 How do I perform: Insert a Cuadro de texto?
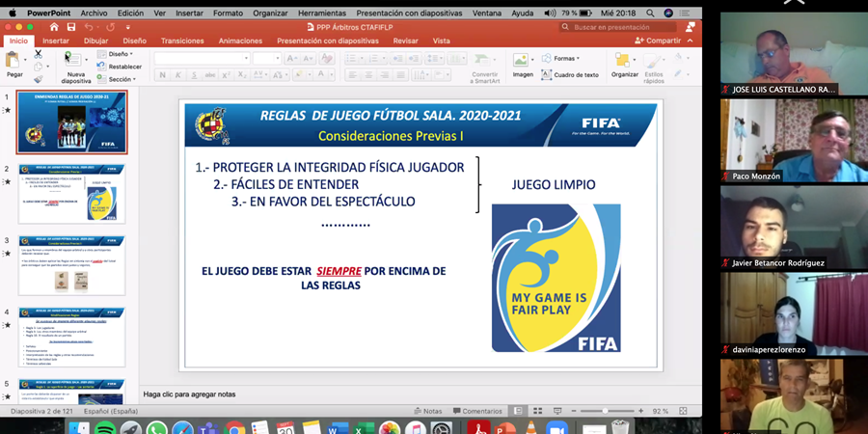[x=570, y=74]
